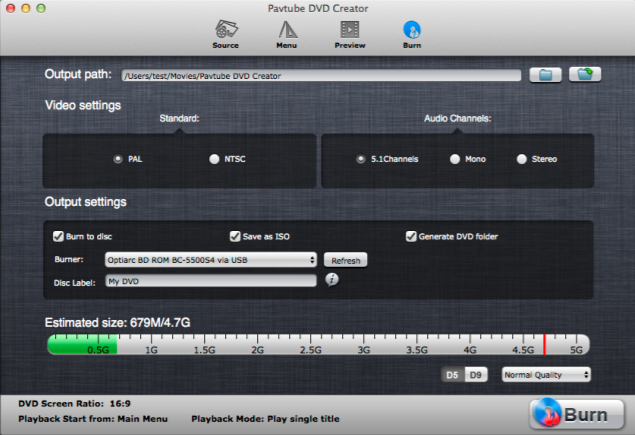This screenshot has height=435, width=635.
Task: Toggle the Save as ISO checkbox
Action: [235, 236]
